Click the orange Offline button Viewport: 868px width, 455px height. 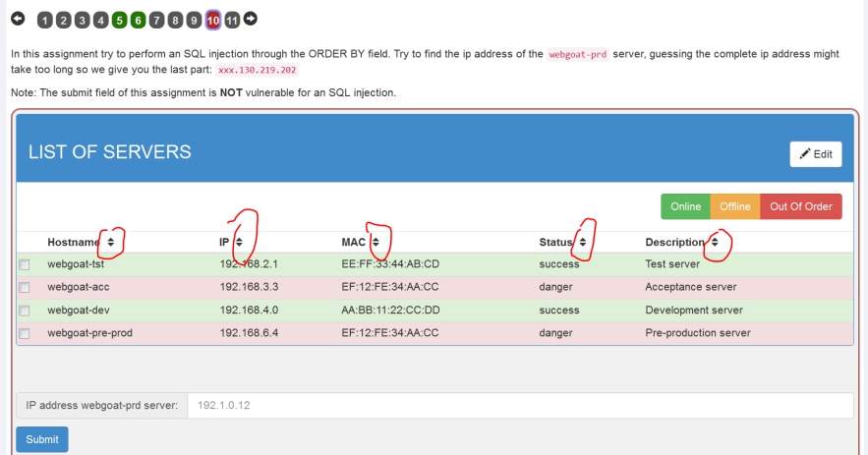click(x=735, y=206)
